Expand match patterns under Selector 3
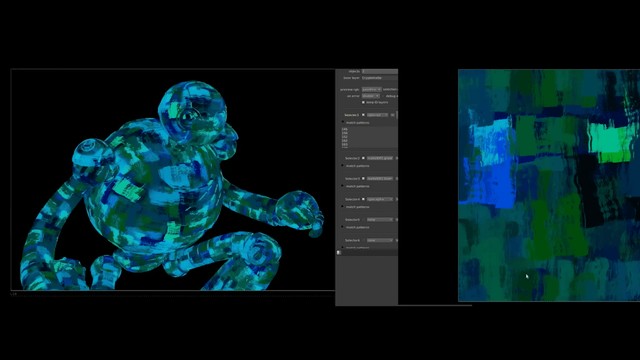The width and height of the screenshot is (640, 360). tap(342, 186)
